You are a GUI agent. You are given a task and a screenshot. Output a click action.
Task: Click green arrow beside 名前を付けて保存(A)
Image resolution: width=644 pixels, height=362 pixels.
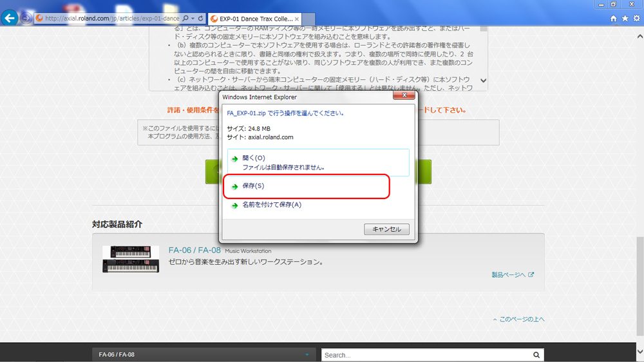tap(234, 205)
